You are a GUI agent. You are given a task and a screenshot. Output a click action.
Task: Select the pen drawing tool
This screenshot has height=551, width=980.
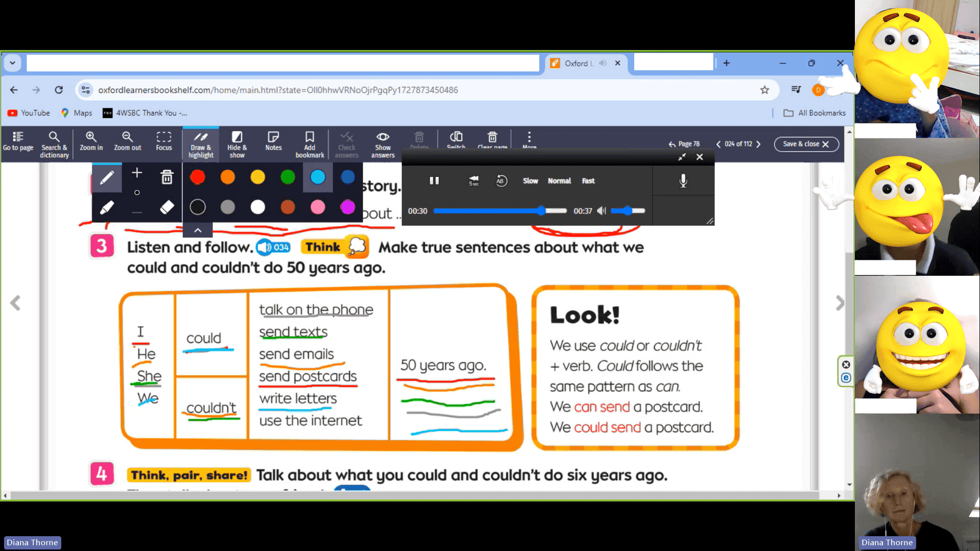click(107, 178)
